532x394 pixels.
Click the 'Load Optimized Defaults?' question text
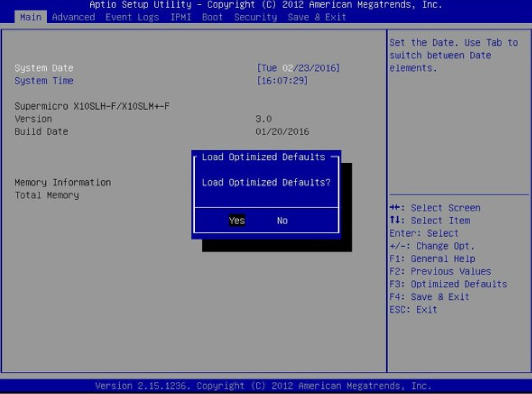coord(266,183)
